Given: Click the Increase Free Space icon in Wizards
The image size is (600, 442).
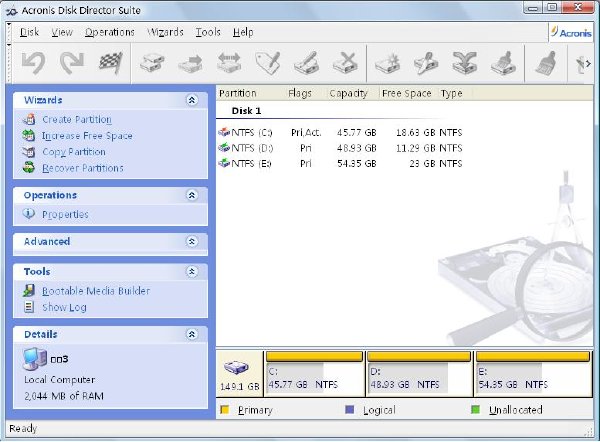Looking at the screenshot, I should 29,135.
